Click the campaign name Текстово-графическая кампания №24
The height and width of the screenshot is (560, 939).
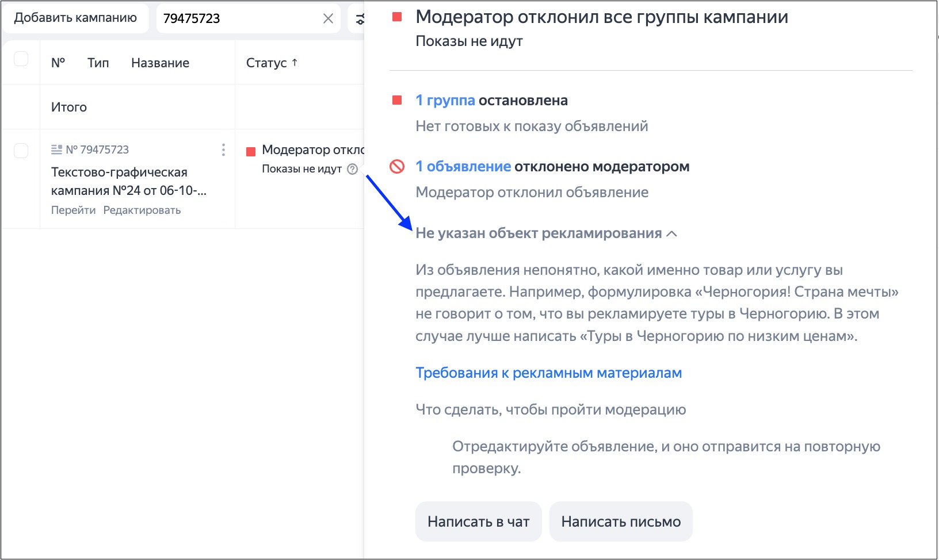(x=128, y=181)
